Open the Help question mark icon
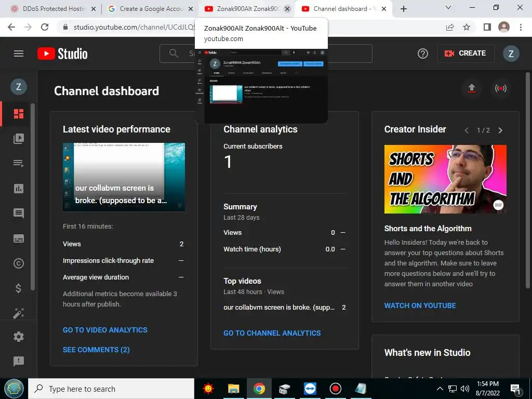 [x=422, y=54]
